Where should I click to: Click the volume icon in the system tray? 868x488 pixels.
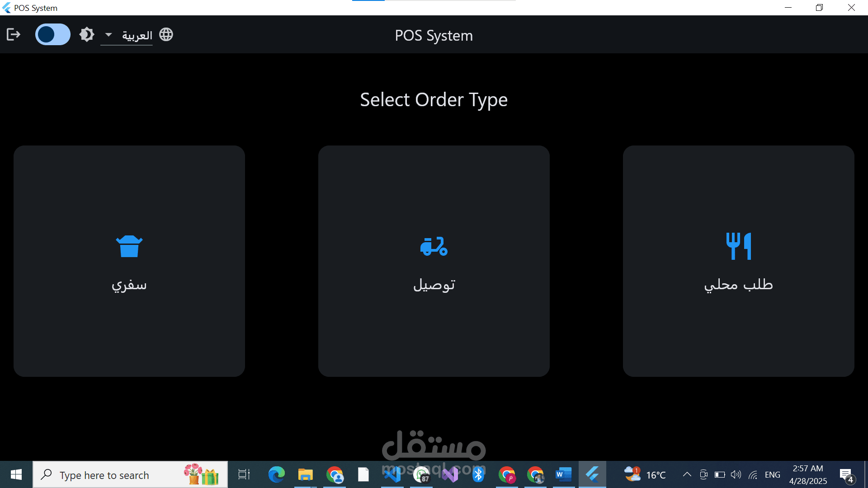tap(735, 474)
